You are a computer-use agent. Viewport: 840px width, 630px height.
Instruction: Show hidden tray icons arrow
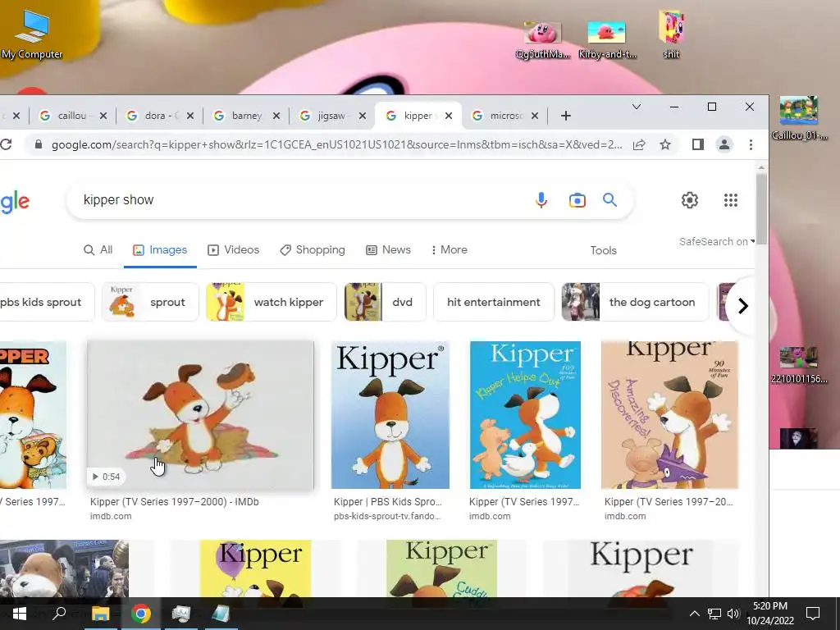[694, 614]
